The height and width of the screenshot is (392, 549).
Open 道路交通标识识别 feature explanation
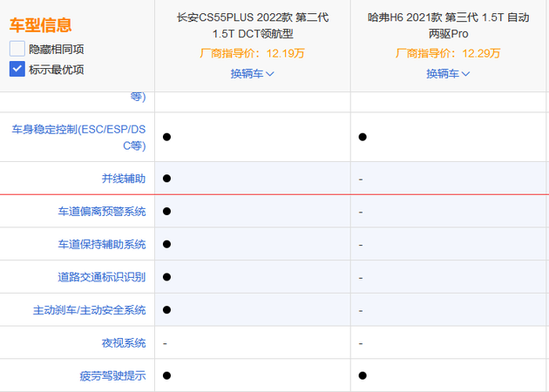pos(102,277)
